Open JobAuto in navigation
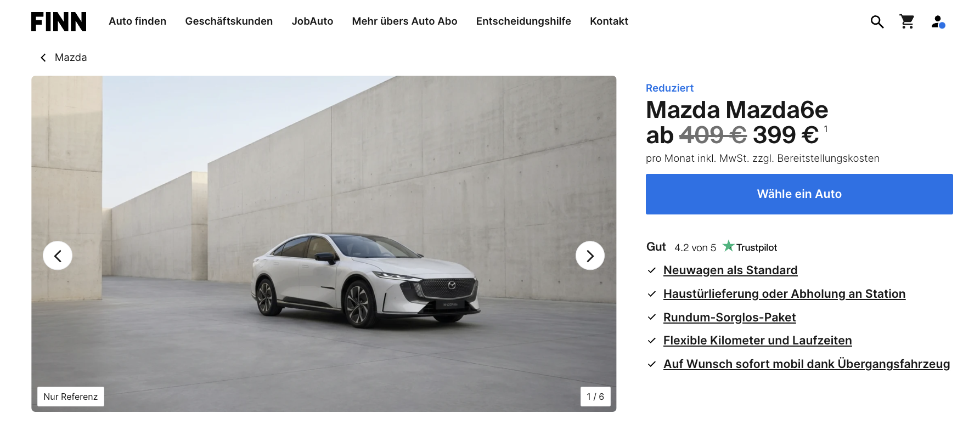Image resolution: width=980 pixels, height=430 pixels. point(312,21)
